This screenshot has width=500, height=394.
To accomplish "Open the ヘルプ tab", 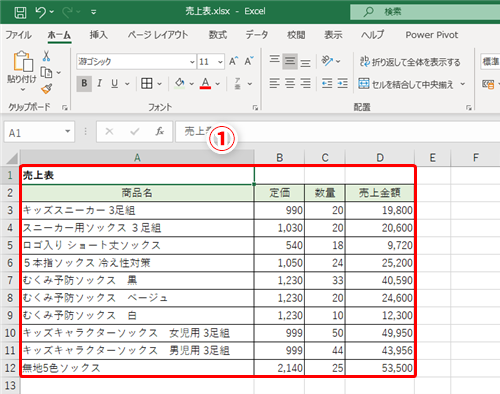I will coord(373,35).
